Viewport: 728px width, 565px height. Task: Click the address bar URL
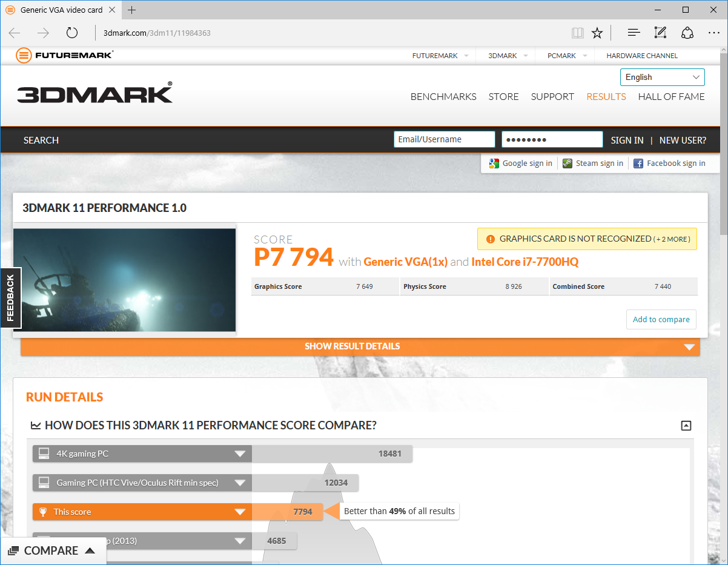(157, 33)
